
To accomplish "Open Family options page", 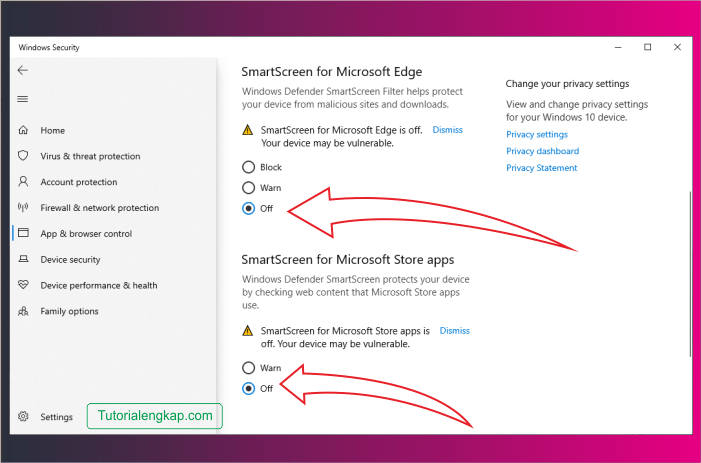I will pos(69,311).
